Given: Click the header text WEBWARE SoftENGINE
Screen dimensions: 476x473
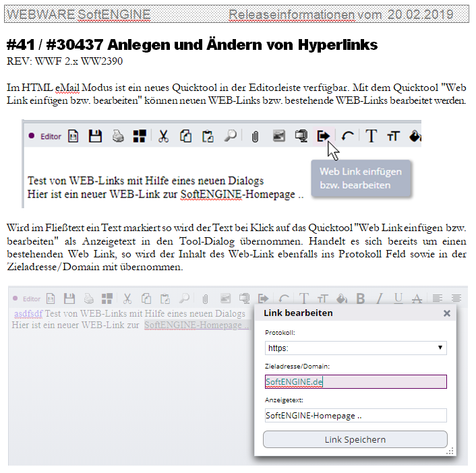Looking at the screenshot, I should pos(79,14).
